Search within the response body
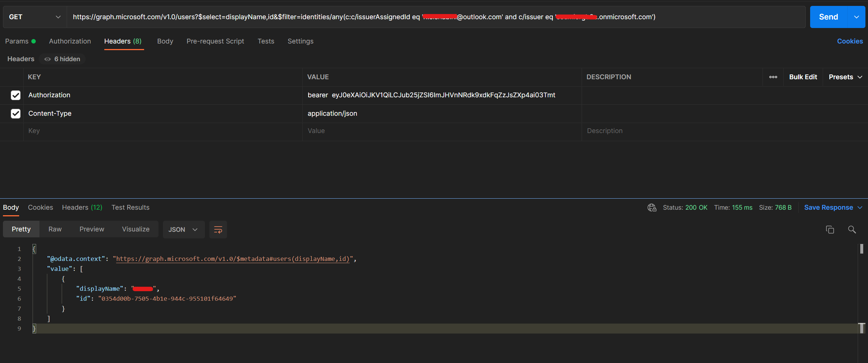868x363 pixels. (852, 229)
